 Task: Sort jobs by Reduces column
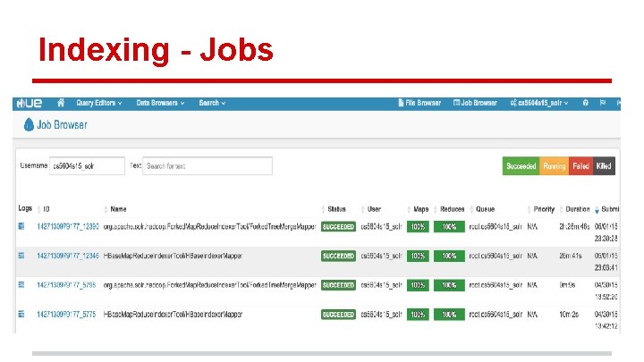pos(453,209)
